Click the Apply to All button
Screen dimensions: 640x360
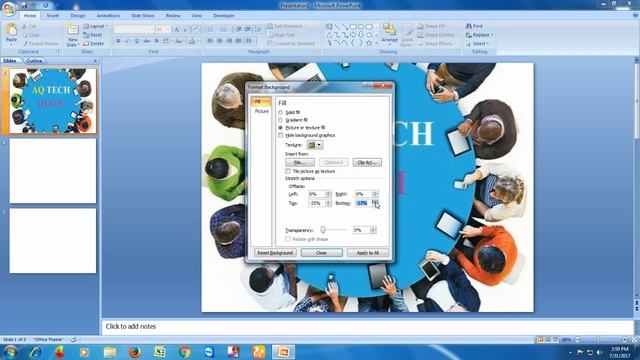(368, 253)
